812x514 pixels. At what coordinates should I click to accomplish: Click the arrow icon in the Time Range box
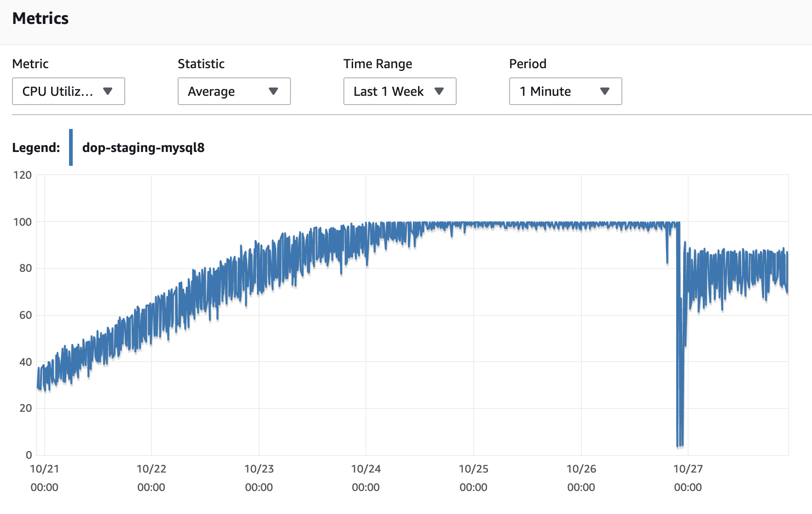pos(440,91)
